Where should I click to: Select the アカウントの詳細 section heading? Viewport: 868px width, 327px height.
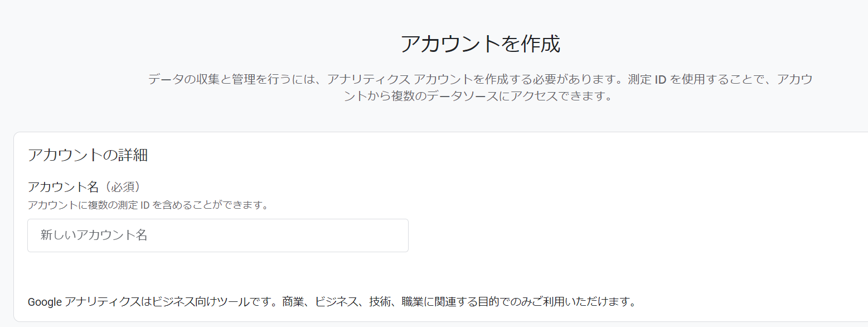point(88,155)
